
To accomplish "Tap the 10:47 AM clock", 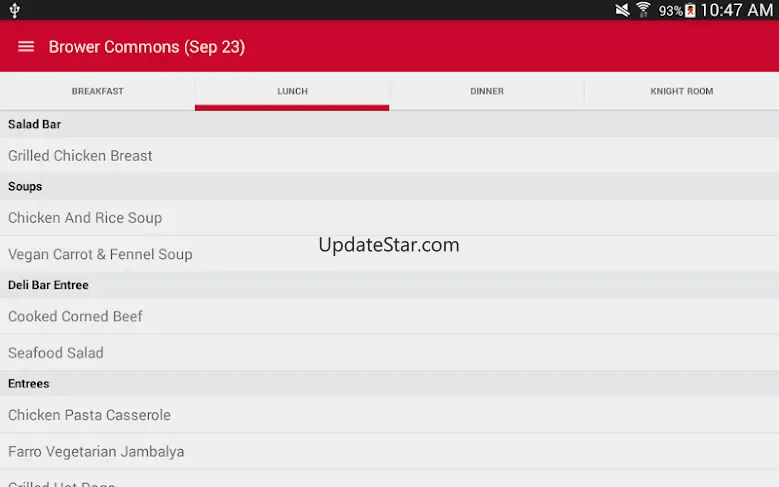I will click(x=737, y=10).
